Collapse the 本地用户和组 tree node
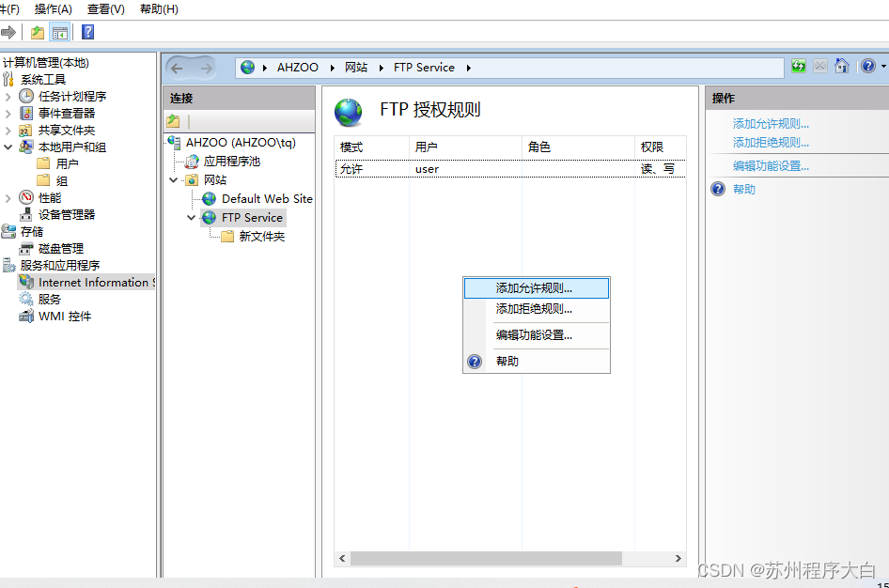Viewport: 889px width, 588px height. 8,147
